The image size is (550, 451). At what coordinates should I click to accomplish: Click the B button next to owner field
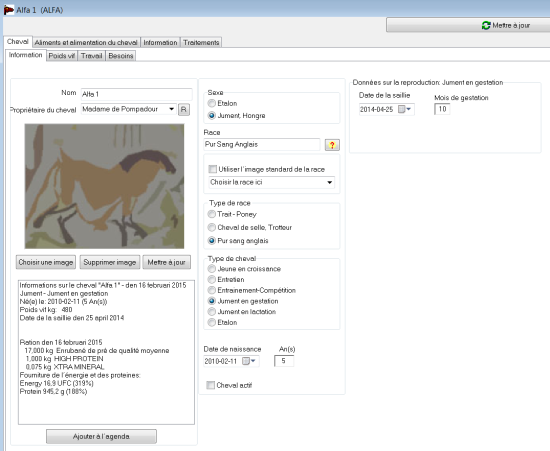184,109
